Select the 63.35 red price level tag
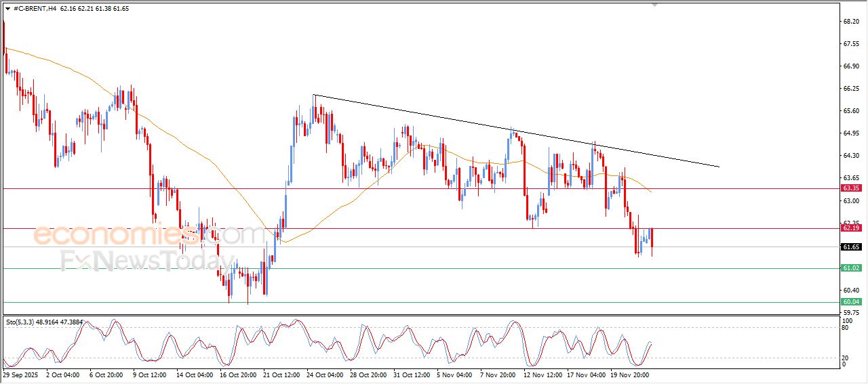868x384 pixels. coord(851,189)
